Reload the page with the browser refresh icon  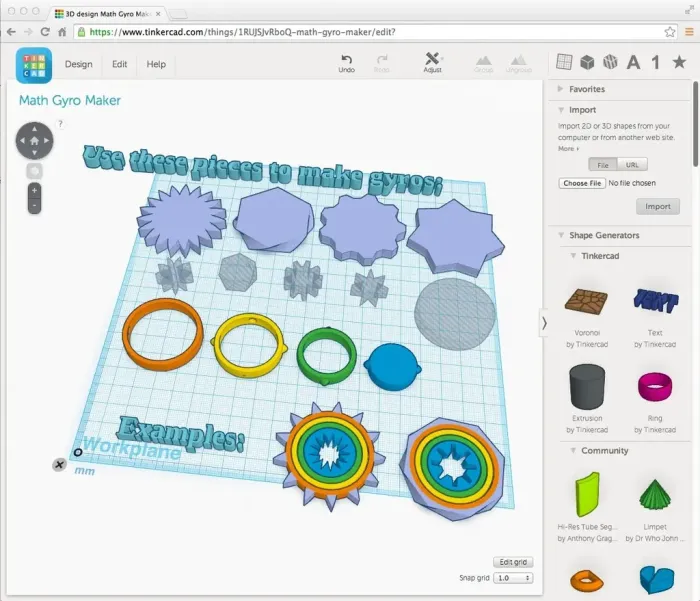click(x=45, y=32)
